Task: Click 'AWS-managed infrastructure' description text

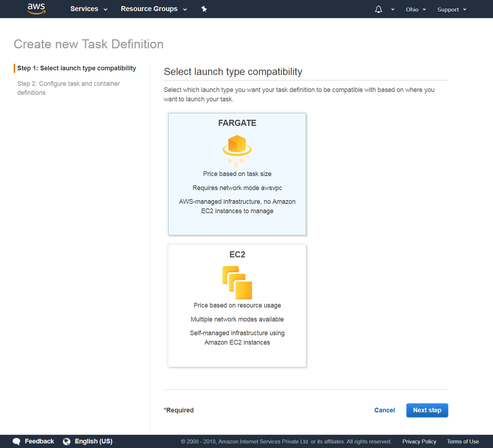Action: [237, 206]
